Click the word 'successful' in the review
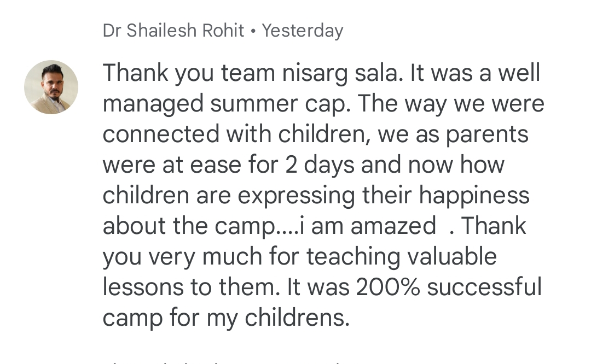Viewport: 591px width, 364px height. [484, 287]
